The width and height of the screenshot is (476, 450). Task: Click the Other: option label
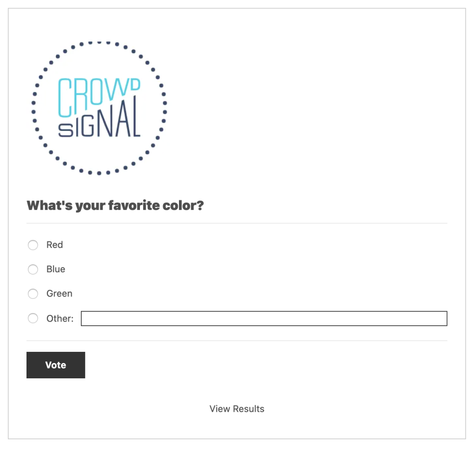tap(60, 319)
